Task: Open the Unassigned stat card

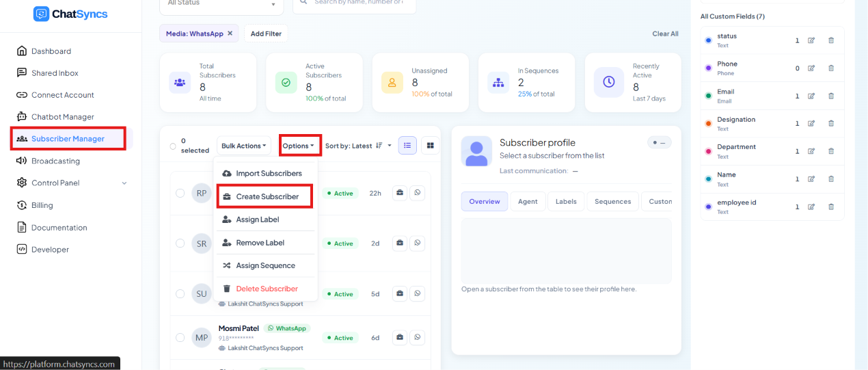Action: point(420,82)
